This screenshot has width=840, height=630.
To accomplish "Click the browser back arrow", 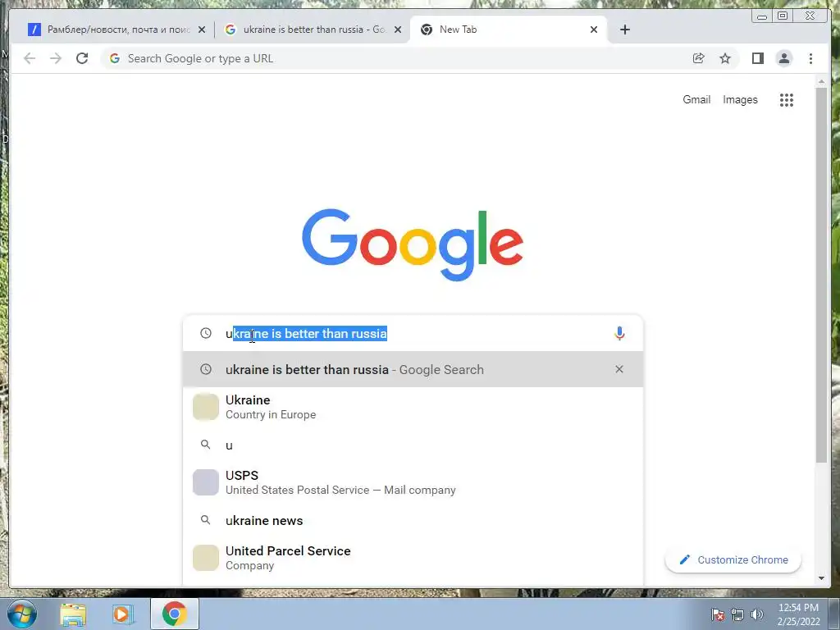I will (30, 58).
